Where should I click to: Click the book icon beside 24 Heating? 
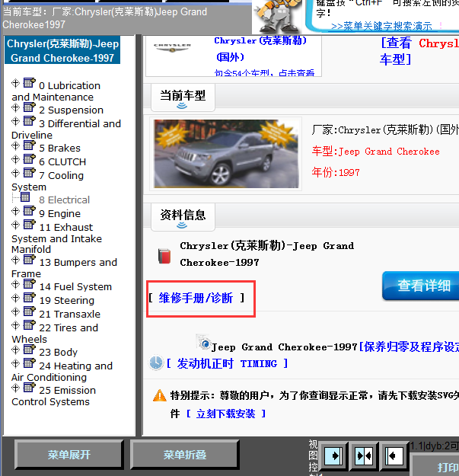pos(30,363)
